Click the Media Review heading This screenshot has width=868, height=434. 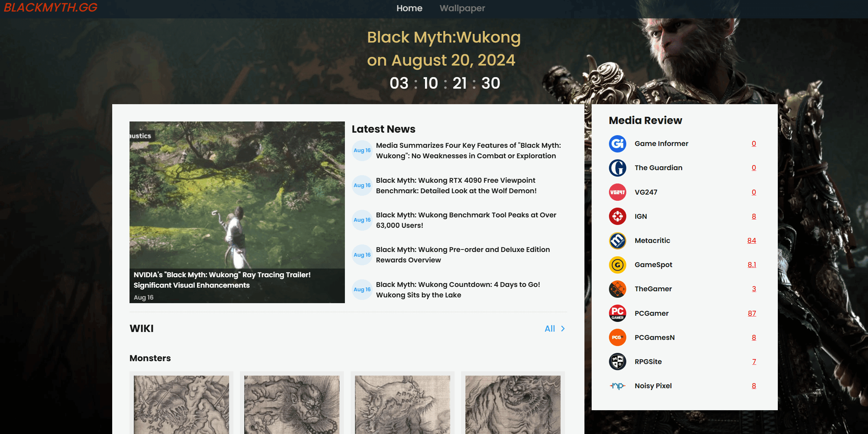tap(645, 120)
